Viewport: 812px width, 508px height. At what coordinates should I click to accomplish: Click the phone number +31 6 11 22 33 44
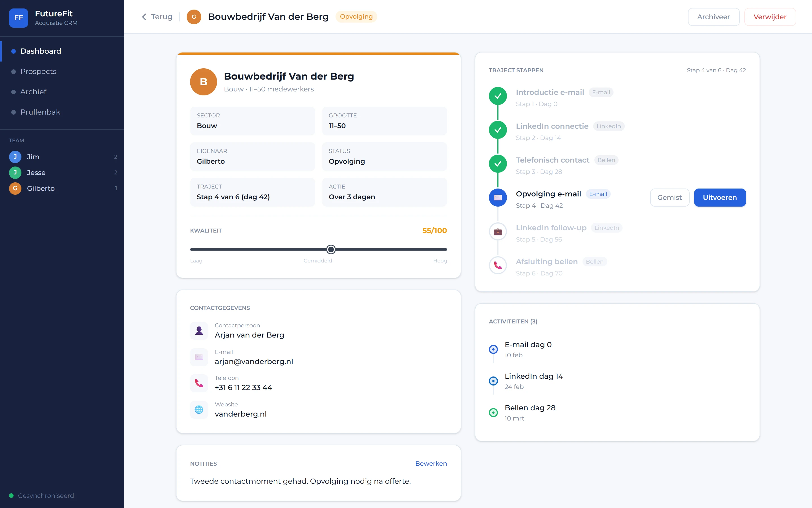[244, 388]
